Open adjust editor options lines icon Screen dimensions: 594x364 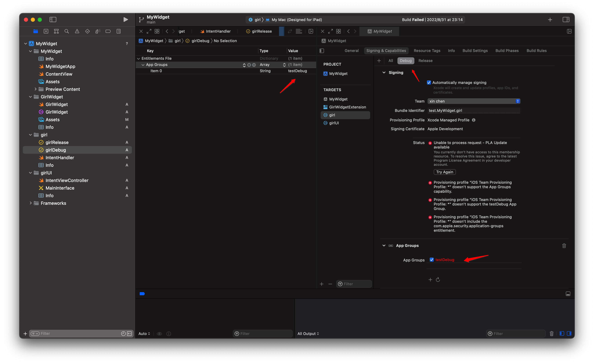pos(299,31)
